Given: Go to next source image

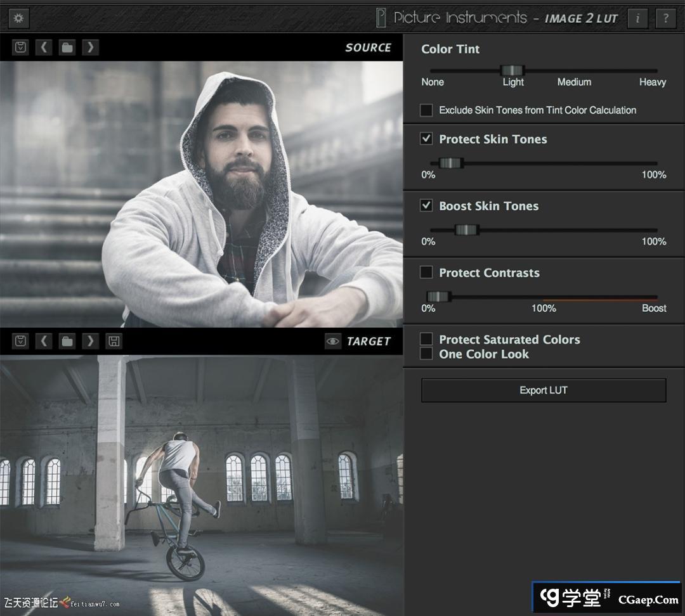Looking at the screenshot, I should [x=90, y=48].
